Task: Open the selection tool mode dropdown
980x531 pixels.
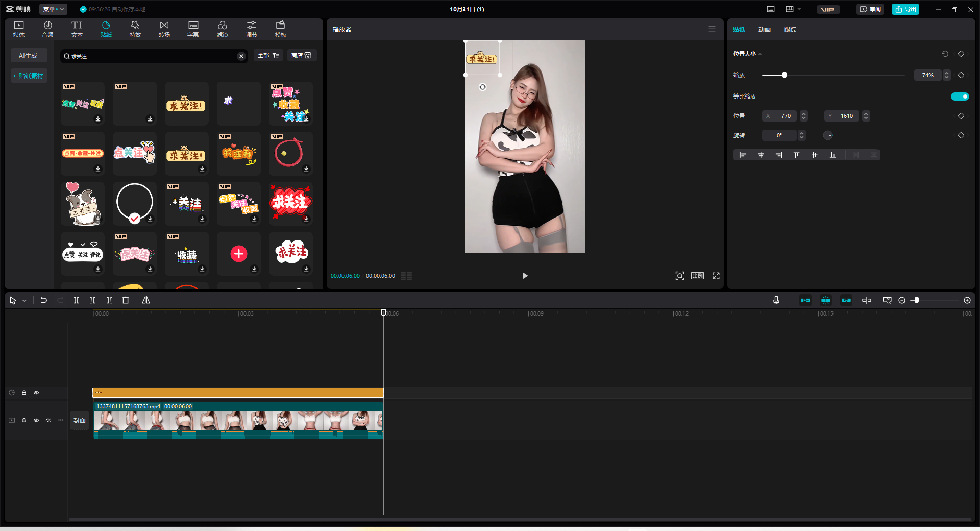Action: pos(24,301)
